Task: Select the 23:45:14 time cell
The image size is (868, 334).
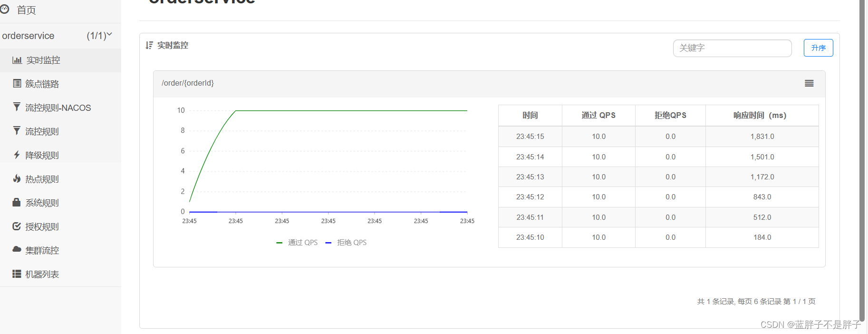Action: click(x=530, y=157)
